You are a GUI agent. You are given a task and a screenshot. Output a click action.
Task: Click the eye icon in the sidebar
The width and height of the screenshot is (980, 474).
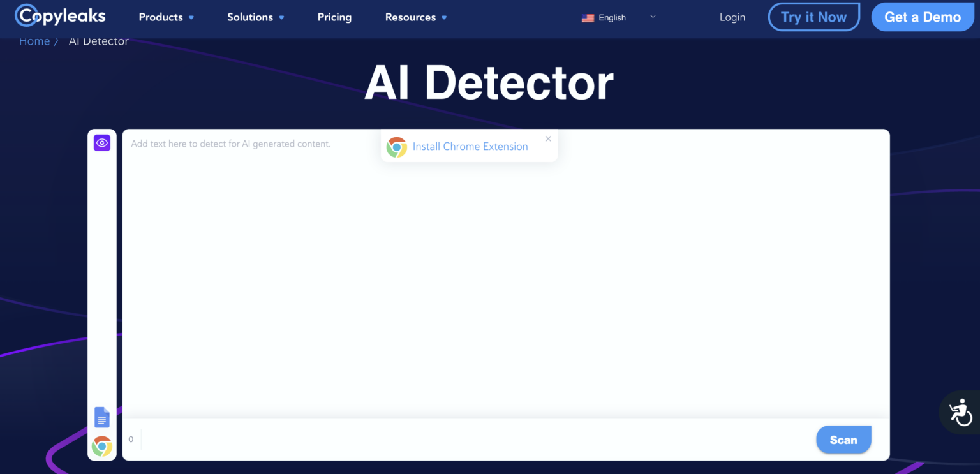coord(102,142)
